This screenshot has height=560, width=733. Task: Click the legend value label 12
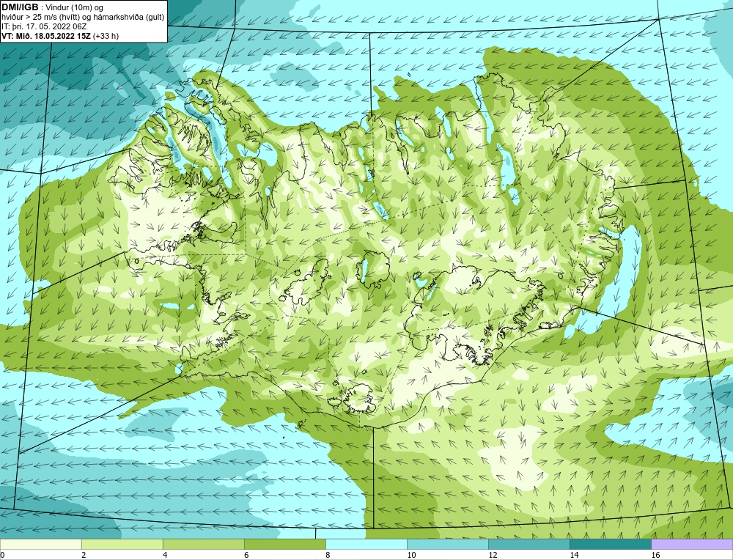point(493,555)
